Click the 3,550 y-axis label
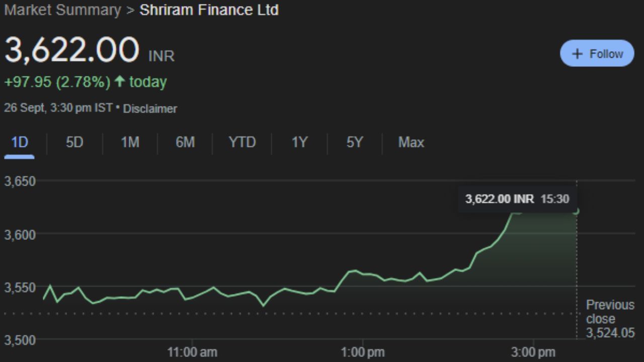The width and height of the screenshot is (644, 362). click(20, 288)
